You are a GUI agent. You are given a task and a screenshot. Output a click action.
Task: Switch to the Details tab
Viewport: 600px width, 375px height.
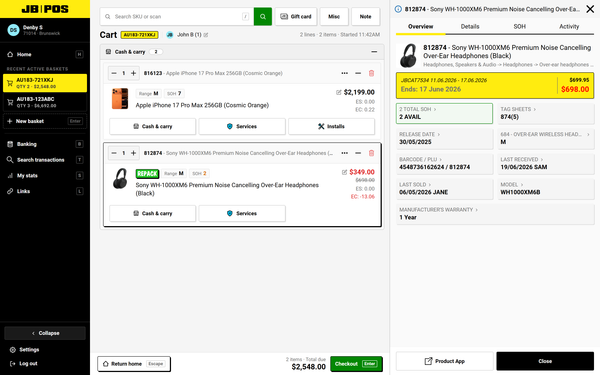pos(470,26)
